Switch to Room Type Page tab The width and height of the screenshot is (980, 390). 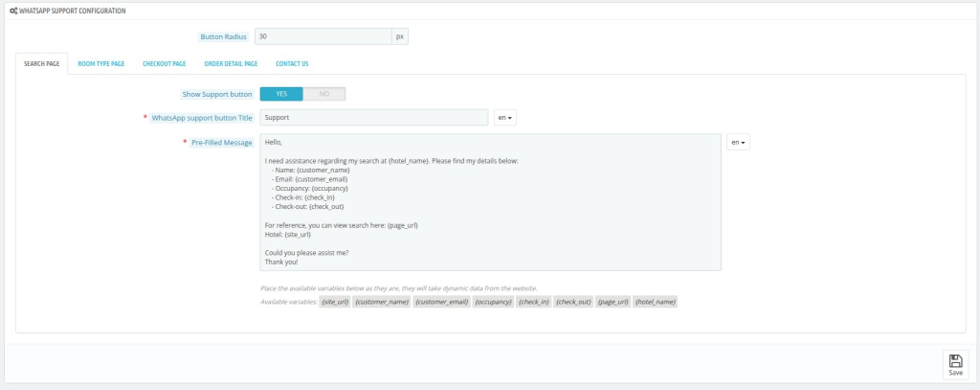(x=101, y=64)
